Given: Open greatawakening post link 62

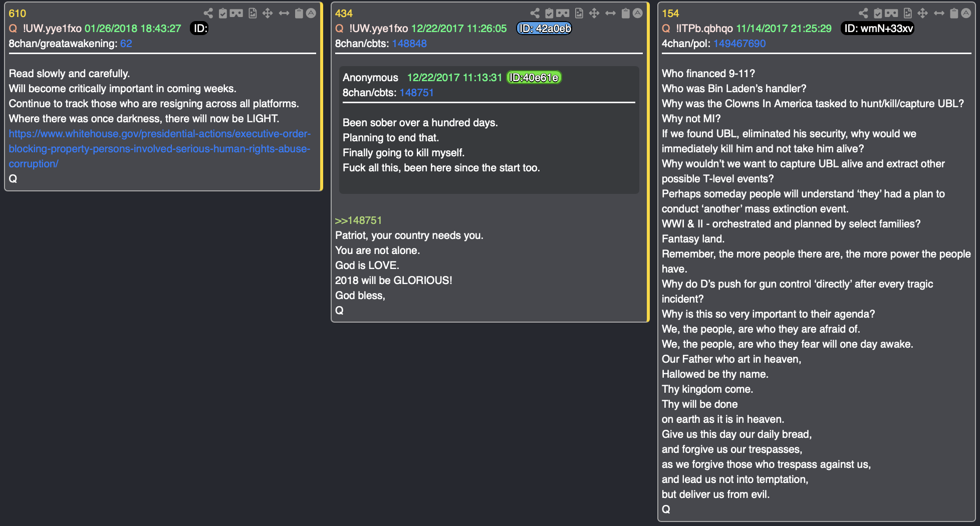Looking at the screenshot, I should pos(126,44).
